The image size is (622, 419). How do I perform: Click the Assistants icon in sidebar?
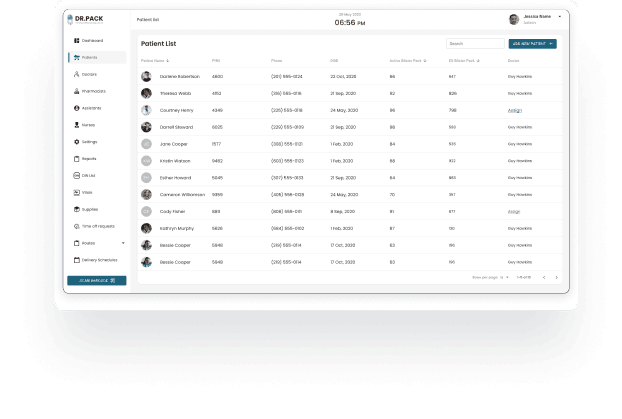point(77,108)
